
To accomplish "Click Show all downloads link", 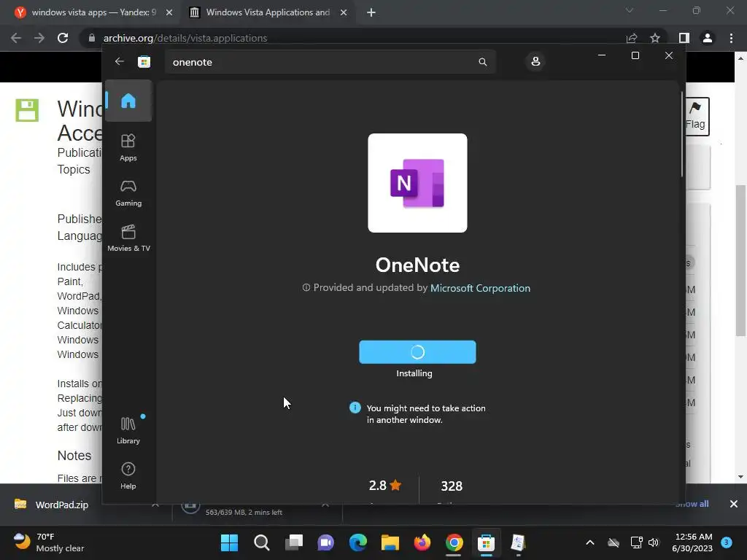I will click(692, 504).
